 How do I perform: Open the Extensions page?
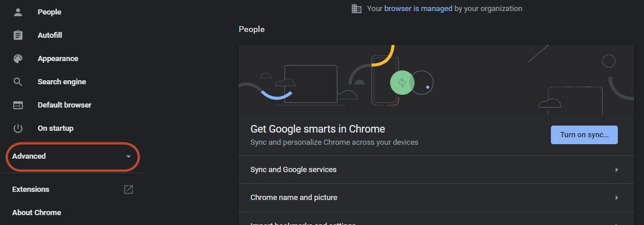31,190
